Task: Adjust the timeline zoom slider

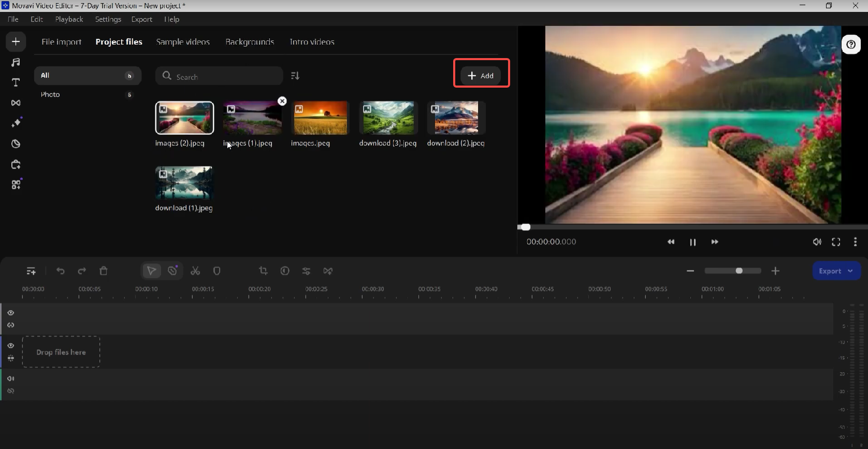Action: coord(732,271)
